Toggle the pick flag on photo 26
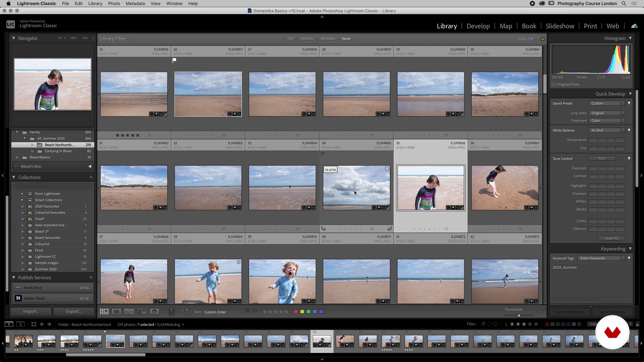 [x=174, y=60]
